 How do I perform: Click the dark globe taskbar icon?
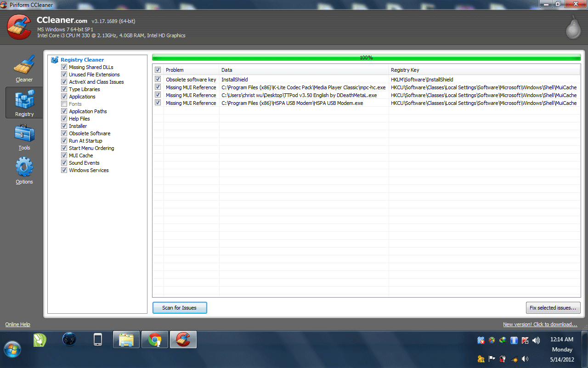[x=69, y=339]
